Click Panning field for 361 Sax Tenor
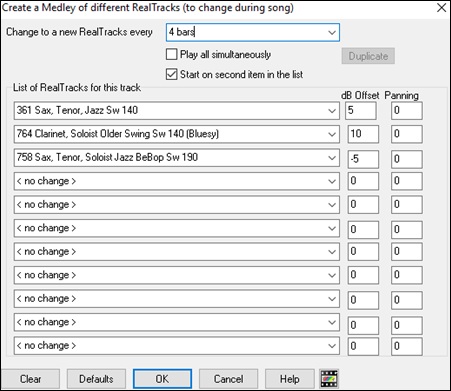The height and width of the screenshot is (391, 451). coord(407,111)
